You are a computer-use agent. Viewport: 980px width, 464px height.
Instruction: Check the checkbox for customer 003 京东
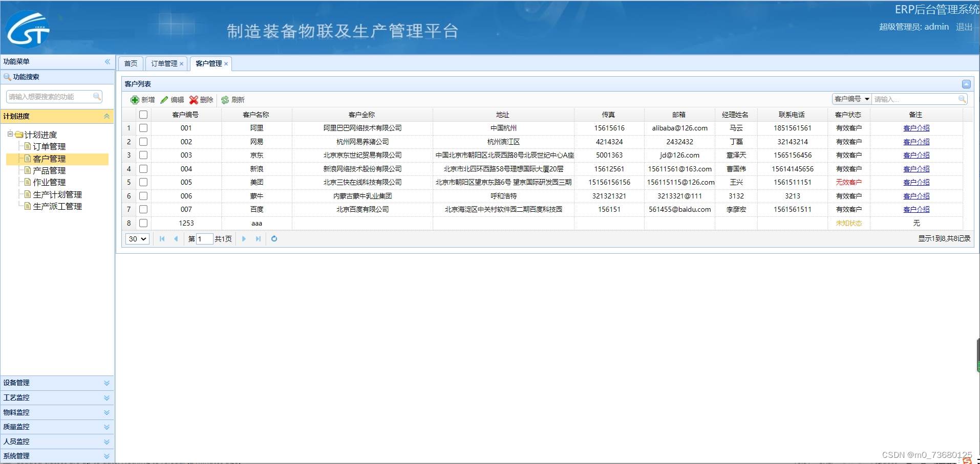pos(143,155)
